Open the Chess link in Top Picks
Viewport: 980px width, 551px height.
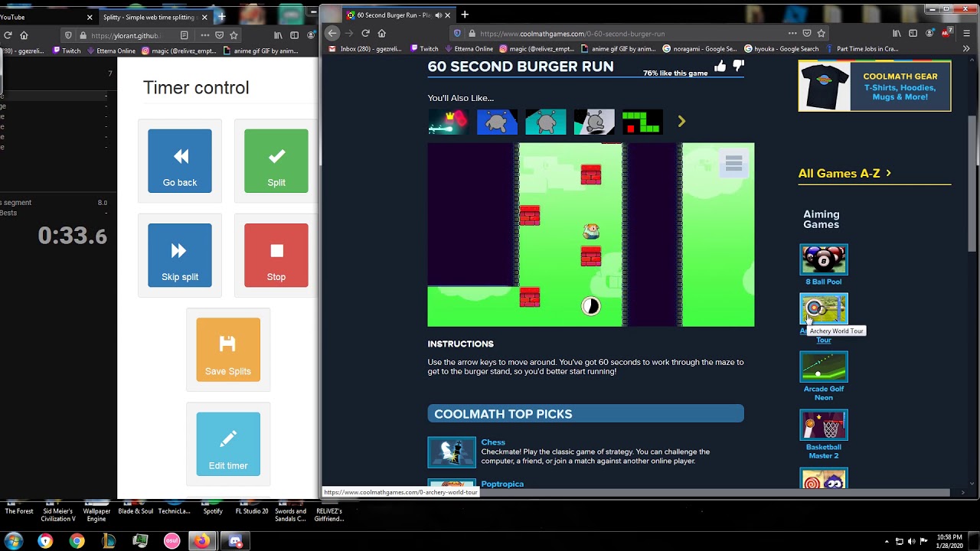click(493, 442)
